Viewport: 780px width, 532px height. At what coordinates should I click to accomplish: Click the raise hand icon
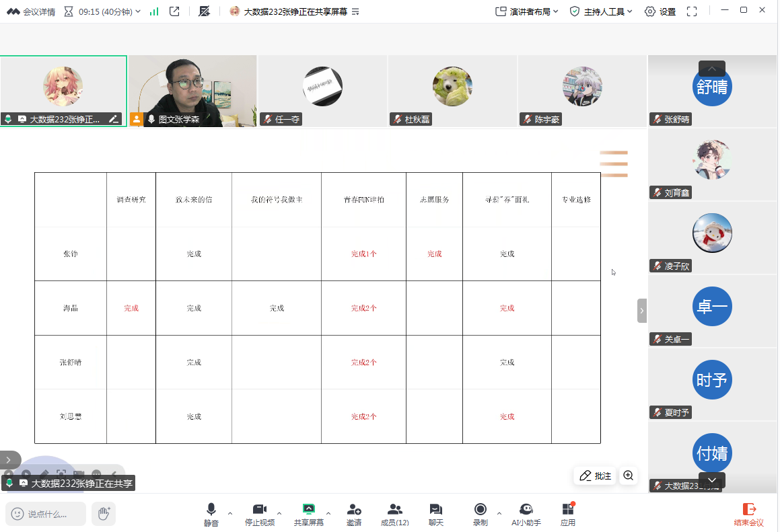pyautogui.click(x=104, y=514)
